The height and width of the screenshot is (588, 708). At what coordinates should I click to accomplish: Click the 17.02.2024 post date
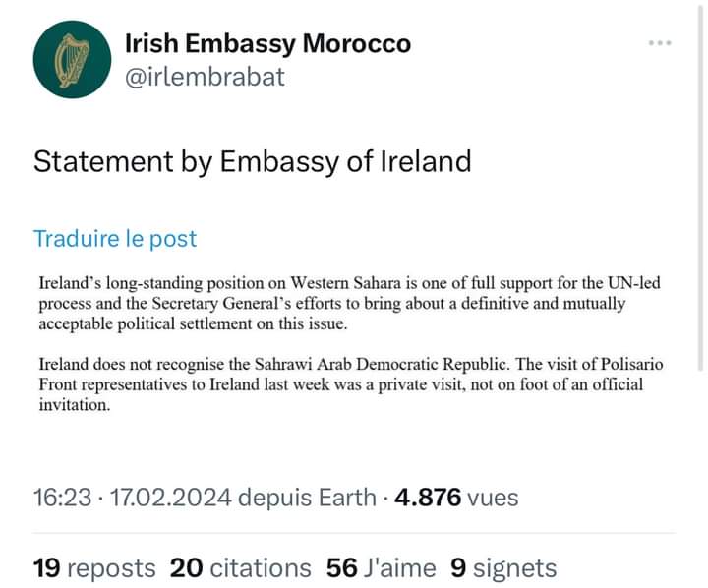171,498
